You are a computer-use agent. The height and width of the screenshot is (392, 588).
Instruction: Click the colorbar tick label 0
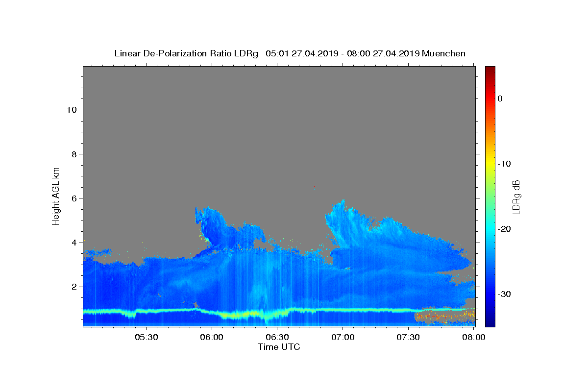point(500,98)
